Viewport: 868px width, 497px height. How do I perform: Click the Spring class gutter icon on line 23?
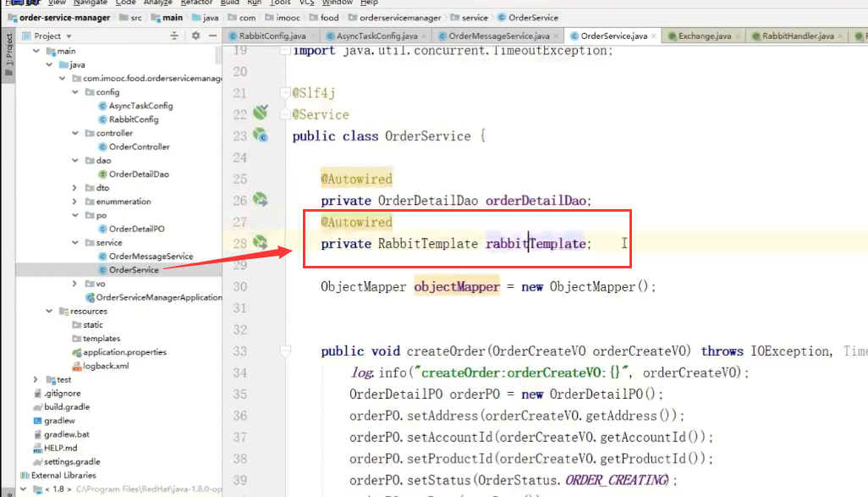pos(261,135)
